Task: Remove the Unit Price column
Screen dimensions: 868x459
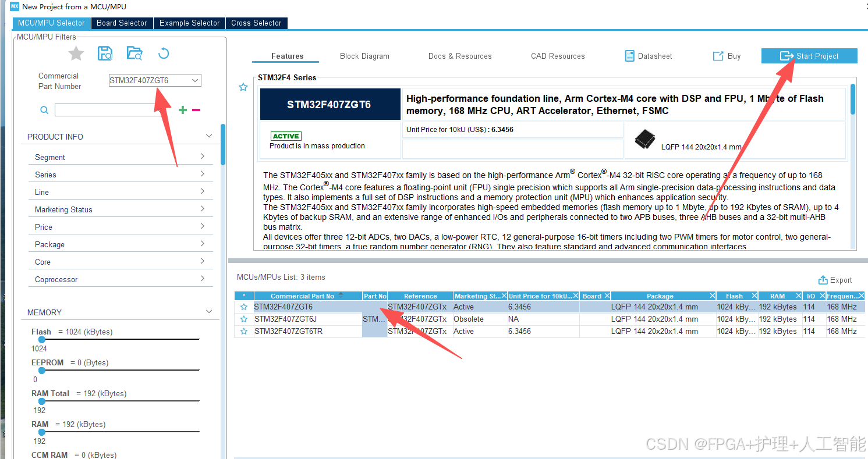Action: [576, 296]
